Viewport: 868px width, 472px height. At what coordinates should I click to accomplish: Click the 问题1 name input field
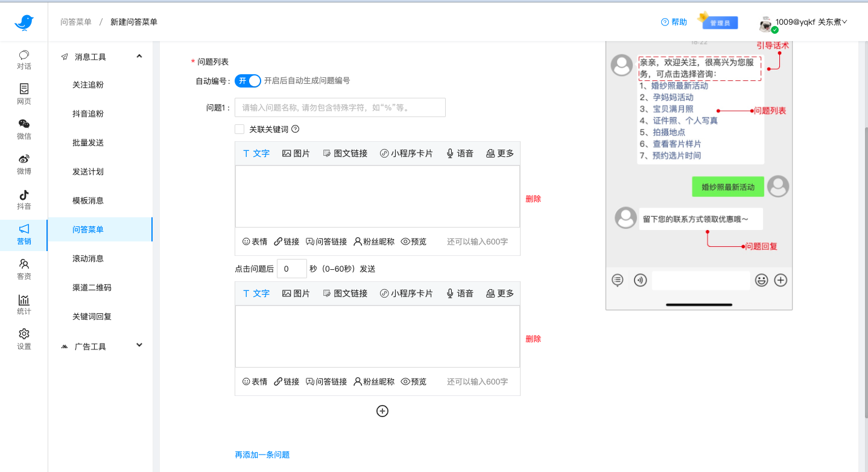click(339, 107)
